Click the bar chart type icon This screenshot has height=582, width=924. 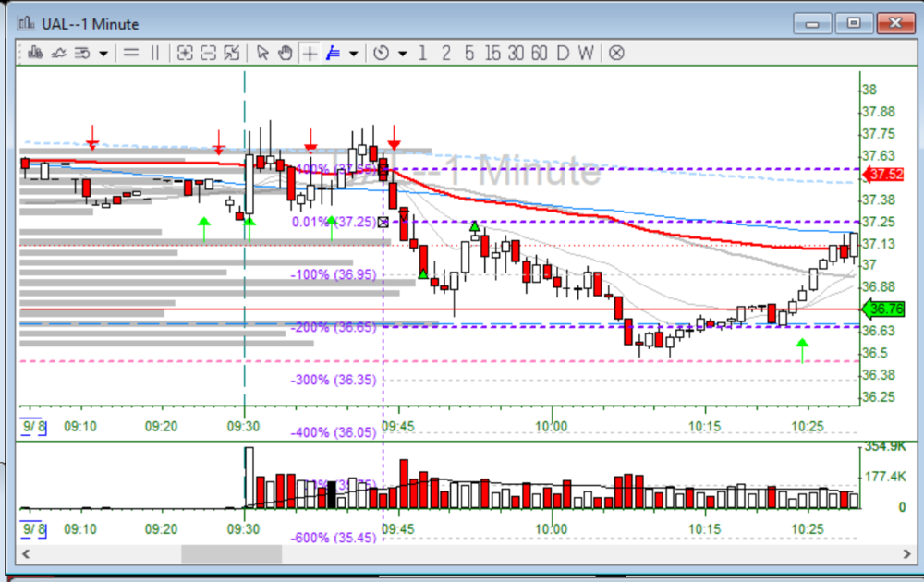(x=36, y=53)
